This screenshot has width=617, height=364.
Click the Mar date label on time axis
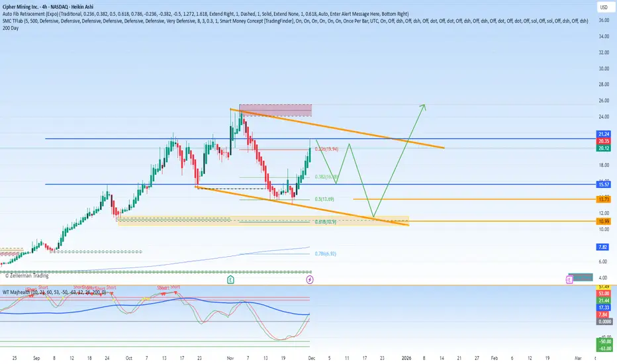coord(578,358)
